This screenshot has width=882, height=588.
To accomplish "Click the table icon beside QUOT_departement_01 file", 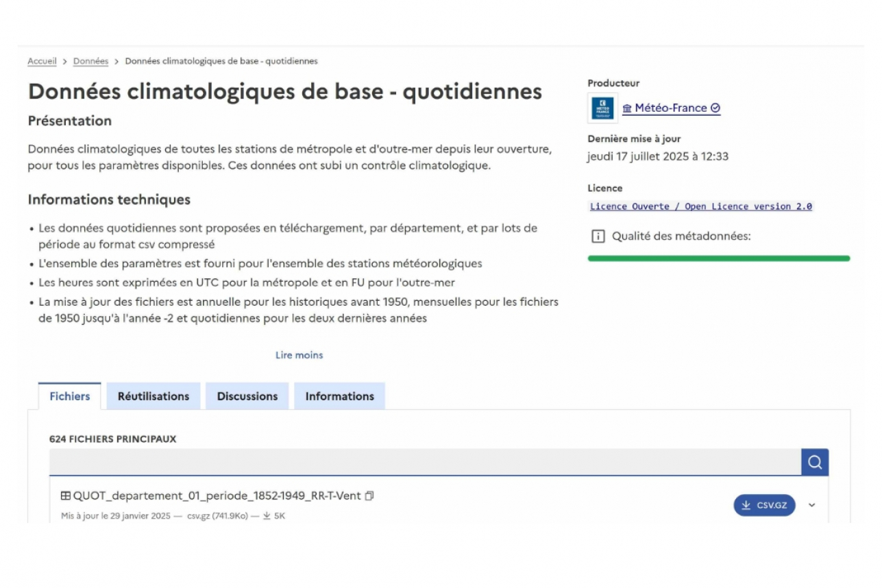I will 66,495.
